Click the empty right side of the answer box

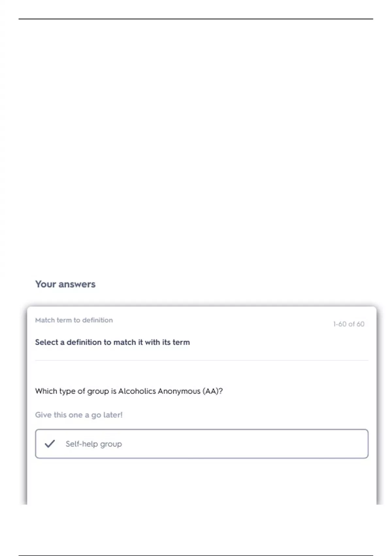click(278, 444)
